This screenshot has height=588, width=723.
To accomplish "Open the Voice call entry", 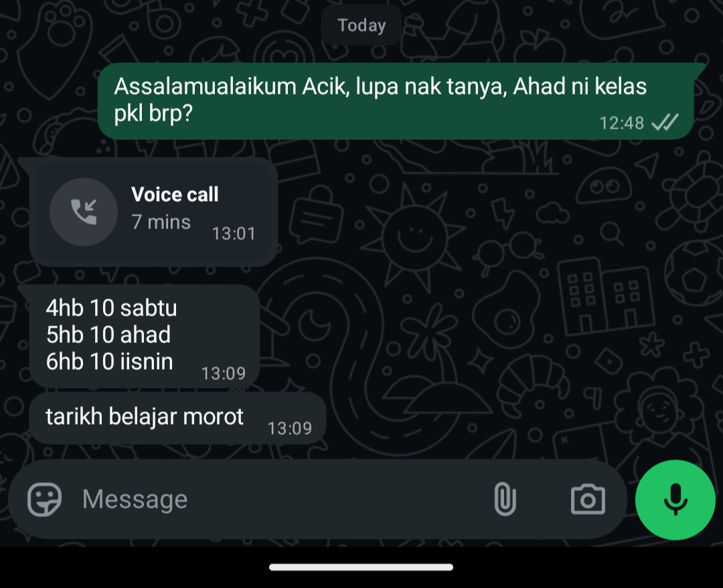I will click(x=153, y=212).
